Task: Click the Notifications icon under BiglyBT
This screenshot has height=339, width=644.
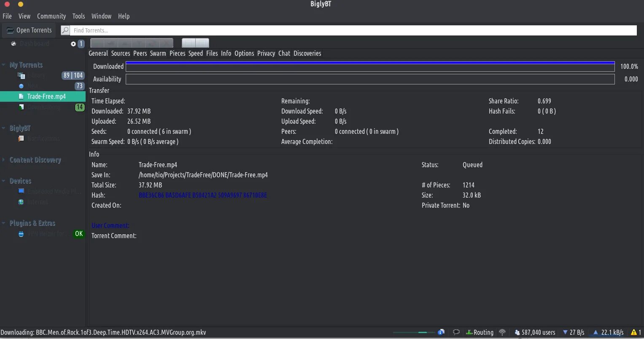Action: click(21, 138)
